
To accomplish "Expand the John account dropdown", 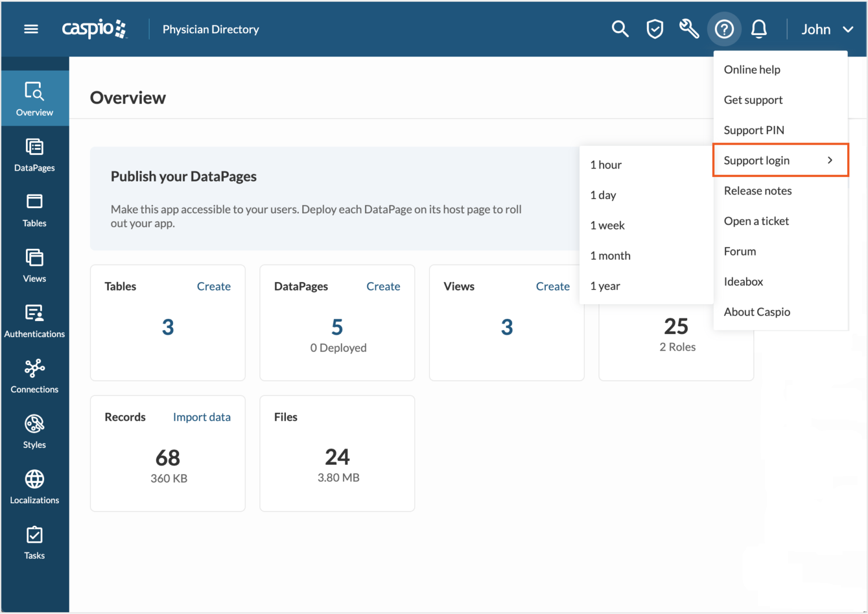I will (826, 29).
